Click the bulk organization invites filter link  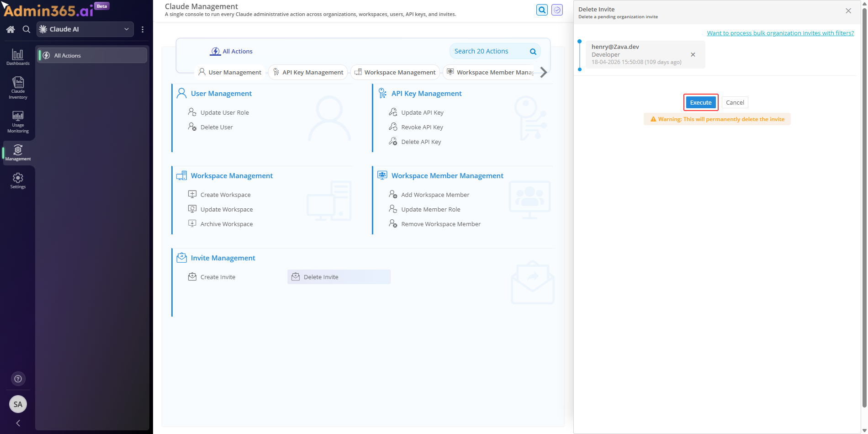[780, 33]
